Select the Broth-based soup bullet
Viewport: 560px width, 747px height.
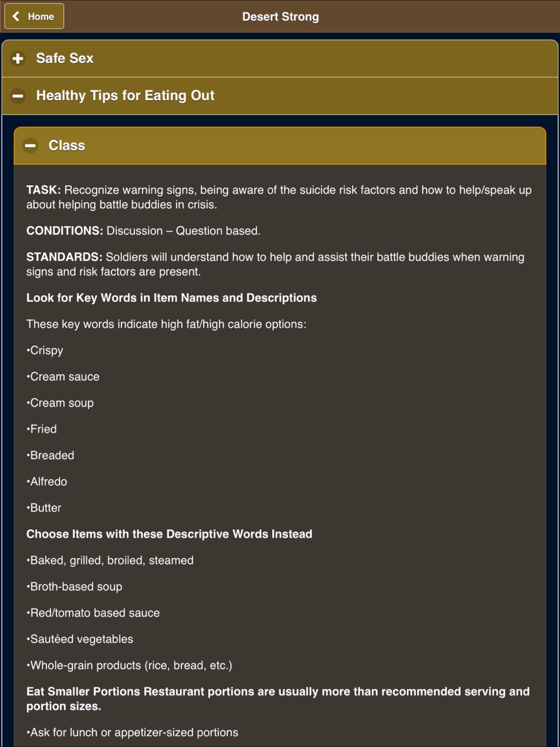click(x=74, y=587)
